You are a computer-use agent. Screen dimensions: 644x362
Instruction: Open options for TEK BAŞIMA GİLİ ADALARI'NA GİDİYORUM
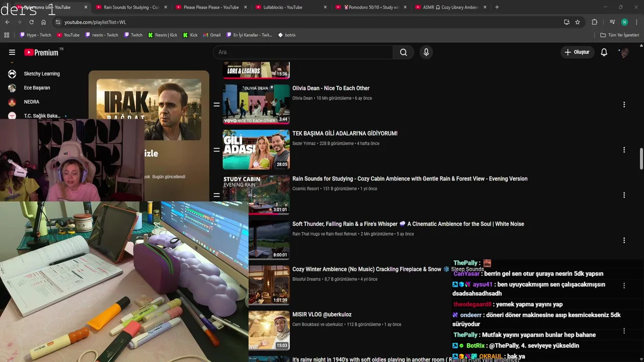pyautogui.click(x=624, y=150)
